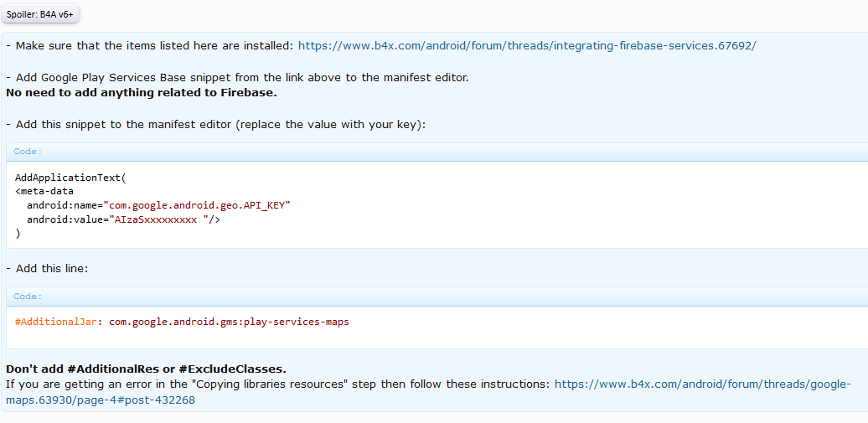Click the closing parenthesis code line

(x=18, y=233)
